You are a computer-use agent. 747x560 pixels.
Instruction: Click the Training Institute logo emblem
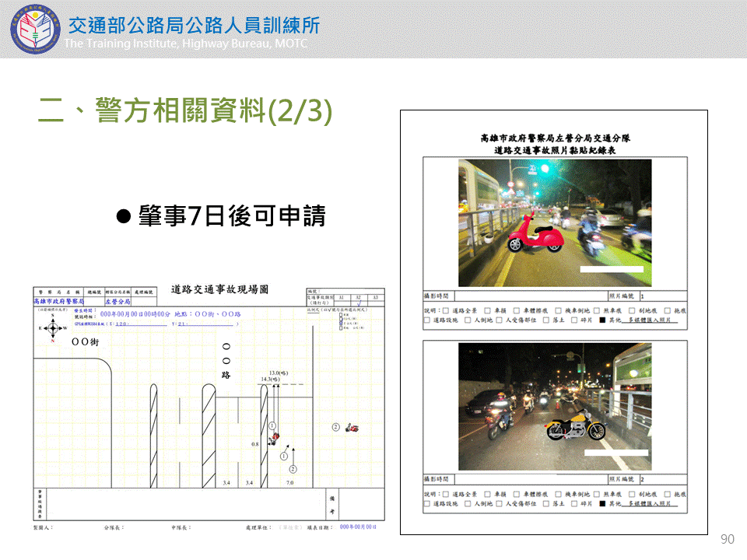(32, 29)
